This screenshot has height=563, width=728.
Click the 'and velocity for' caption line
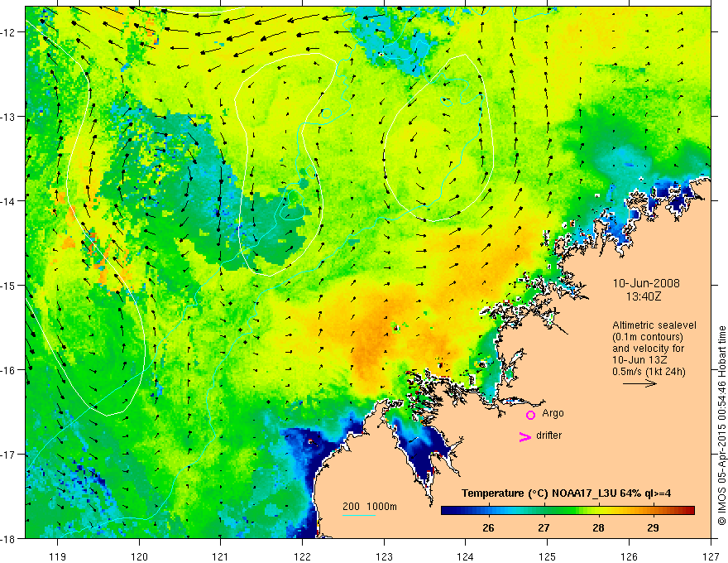tap(648, 349)
